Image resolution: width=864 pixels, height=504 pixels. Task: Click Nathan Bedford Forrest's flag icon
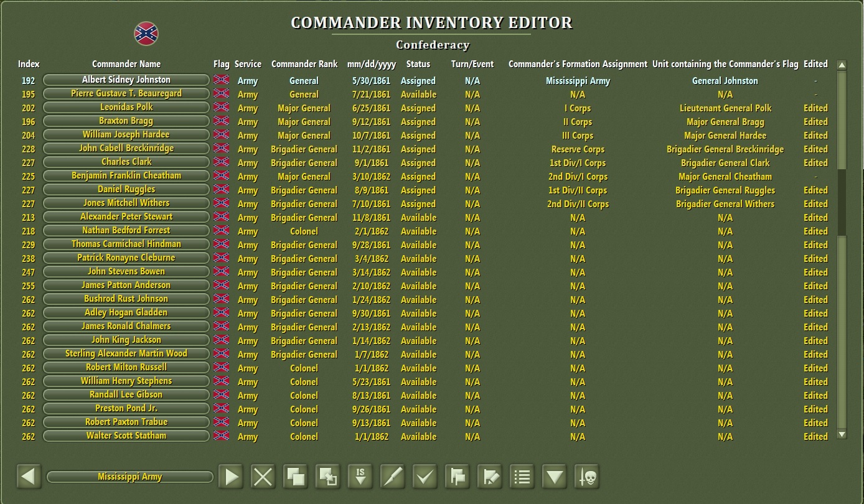[x=221, y=230]
